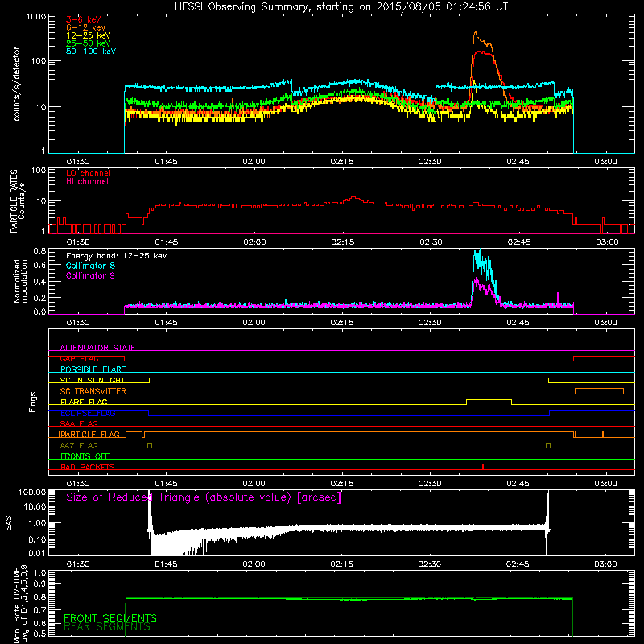This screenshot has width=644, height=644.
Task: Click the Normalized modulation axis label
Action: tap(19, 281)
